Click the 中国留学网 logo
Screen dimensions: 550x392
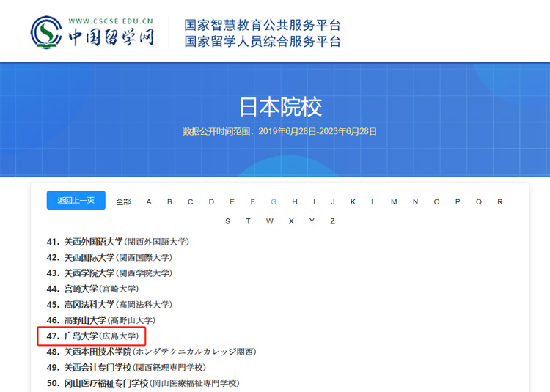tap(92, 32)
